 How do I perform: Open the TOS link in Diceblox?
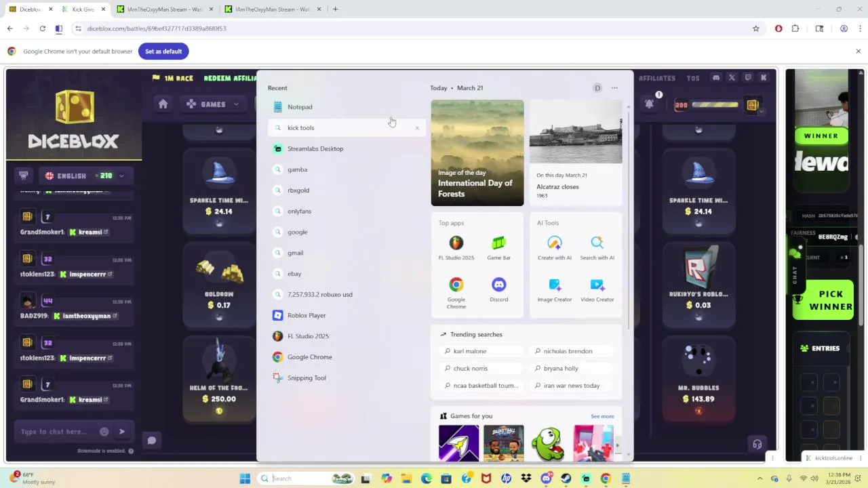[x=693, y=78]
